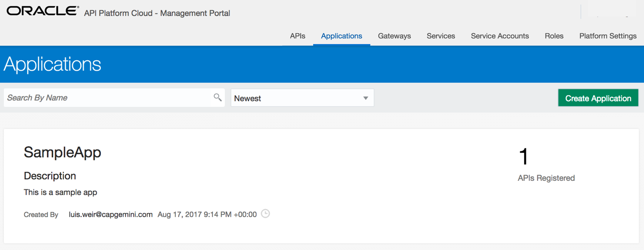Click the search magnifier icon
Image resolution: width=644 pixels, height=250 pixels.
tap(218, 97)
